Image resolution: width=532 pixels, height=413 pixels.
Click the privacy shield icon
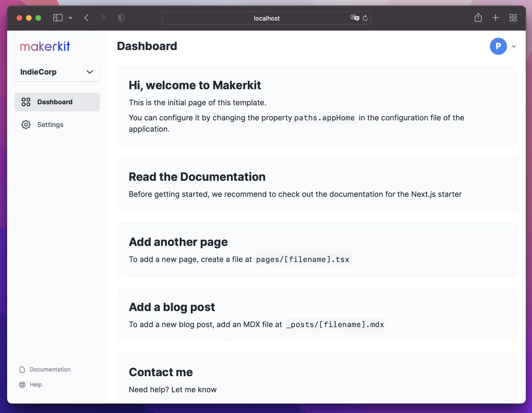(x=121, y=18)
